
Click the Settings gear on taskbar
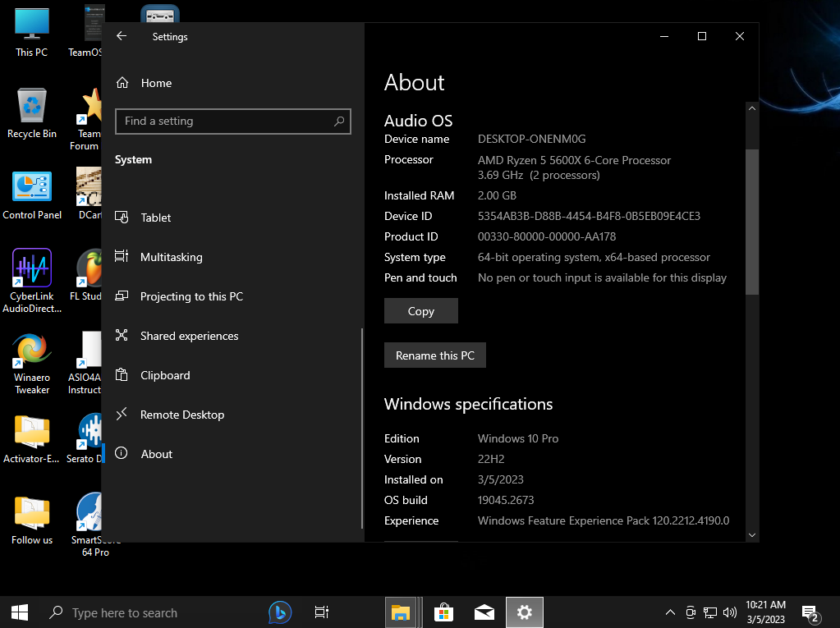click(525, 612)
